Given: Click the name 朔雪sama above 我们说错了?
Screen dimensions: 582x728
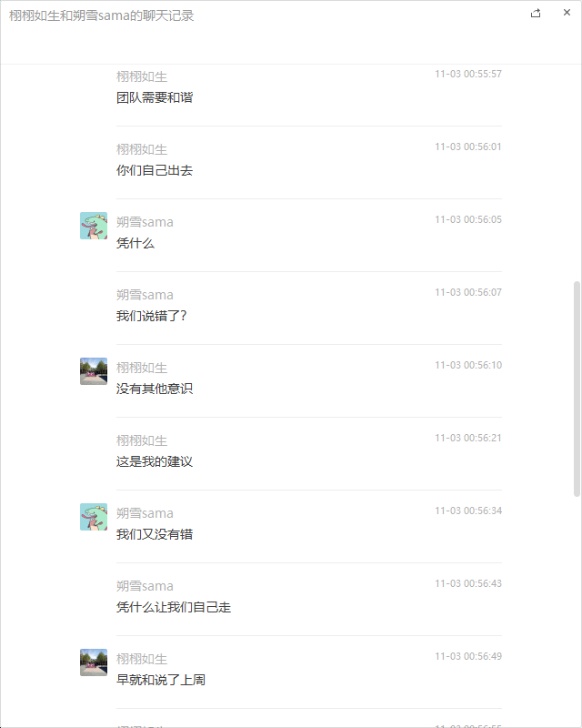Looking at the screenshot, I should [x=145, y=295].
